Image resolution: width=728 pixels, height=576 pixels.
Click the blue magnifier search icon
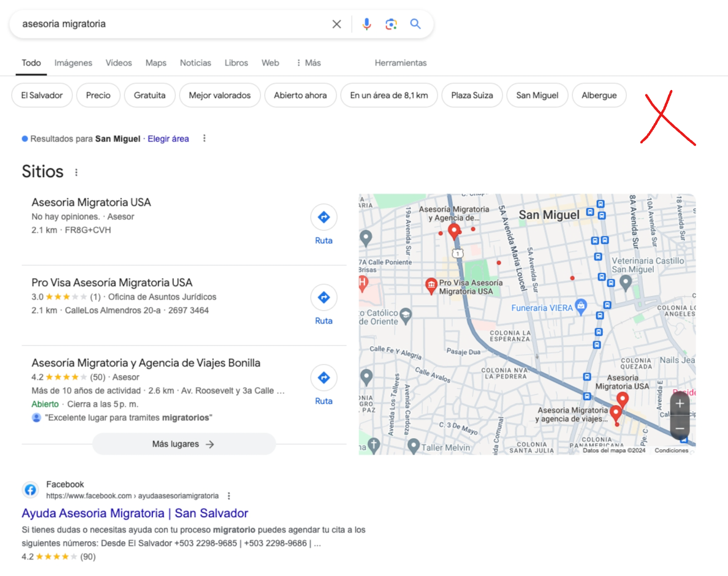pos(415,24)
